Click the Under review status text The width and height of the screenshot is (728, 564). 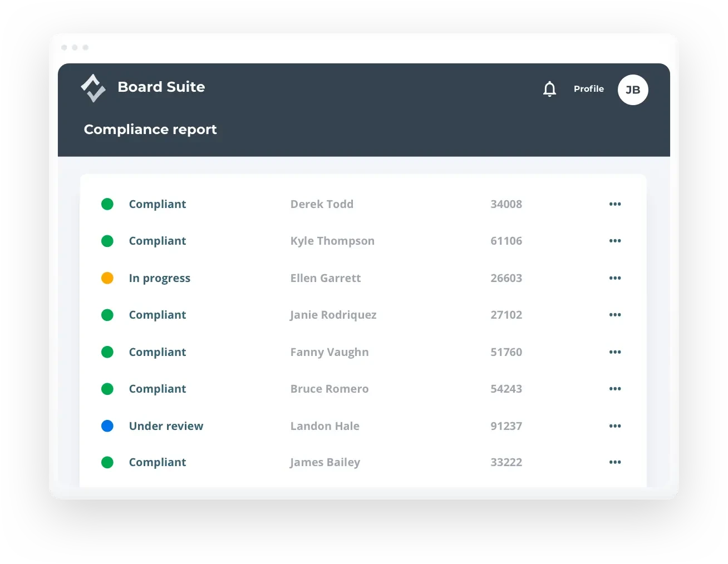166,426
